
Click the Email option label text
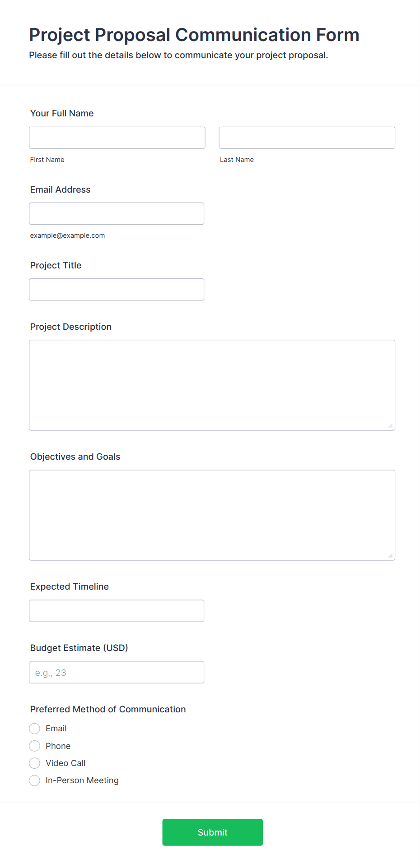56,728
